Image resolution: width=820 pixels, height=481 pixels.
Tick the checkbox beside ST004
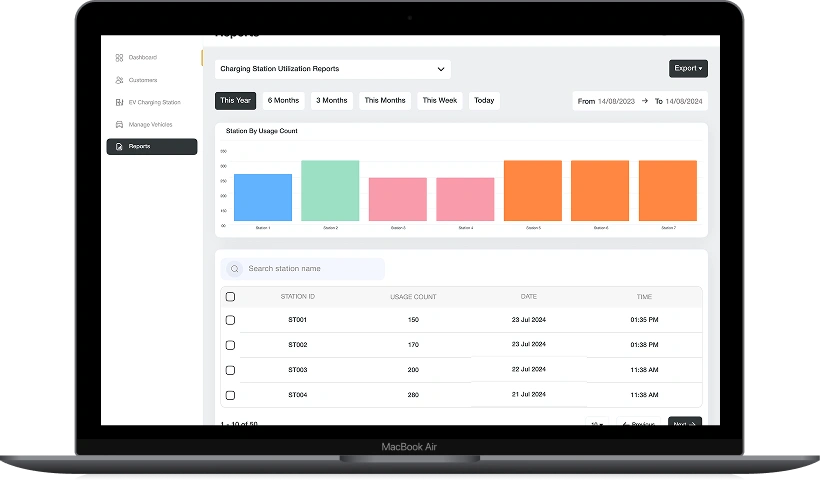click(x=230, y=395)
